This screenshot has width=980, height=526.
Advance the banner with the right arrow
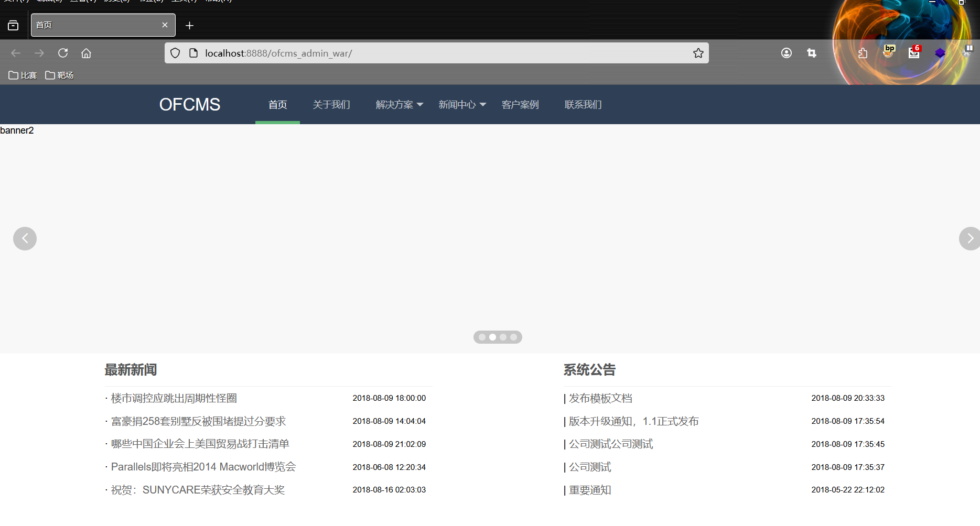(x=970, y=238)
